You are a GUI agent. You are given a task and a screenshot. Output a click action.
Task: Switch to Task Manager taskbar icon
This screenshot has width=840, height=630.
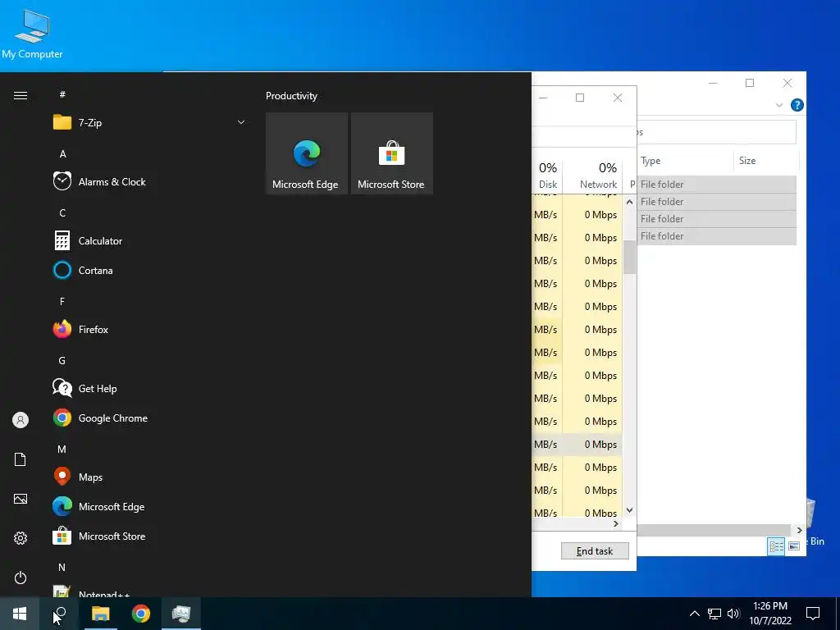tap(181, 614)
